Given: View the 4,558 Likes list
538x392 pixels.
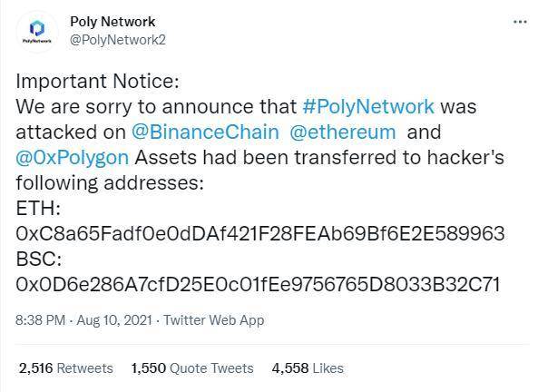Looking at the screenshot, I should [308, 368].
